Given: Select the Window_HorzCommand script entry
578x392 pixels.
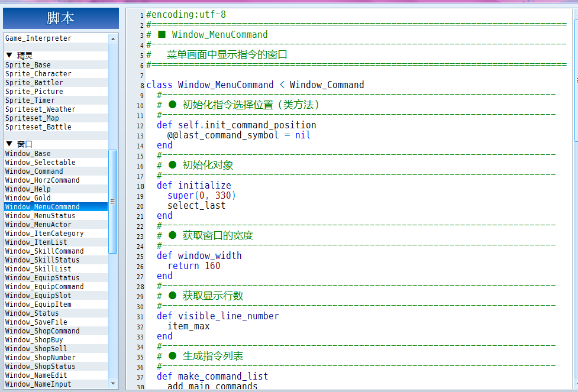Looking at the screenshot, I should tap(56, 180).
